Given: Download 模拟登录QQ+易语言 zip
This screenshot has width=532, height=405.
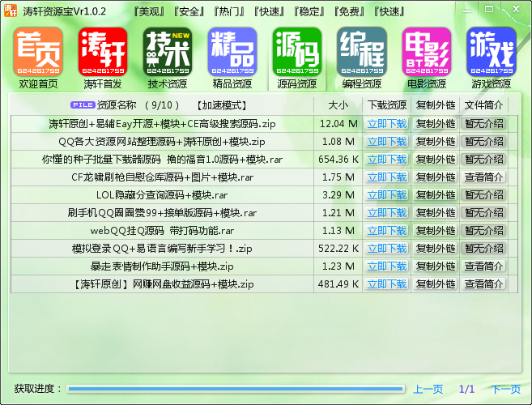Looking at the screenshot, I should (387, 249).
